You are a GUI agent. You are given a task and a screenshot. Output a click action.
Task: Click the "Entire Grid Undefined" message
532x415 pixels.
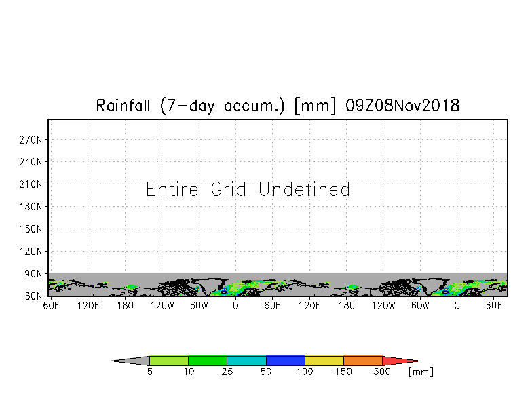pos(248,190)
